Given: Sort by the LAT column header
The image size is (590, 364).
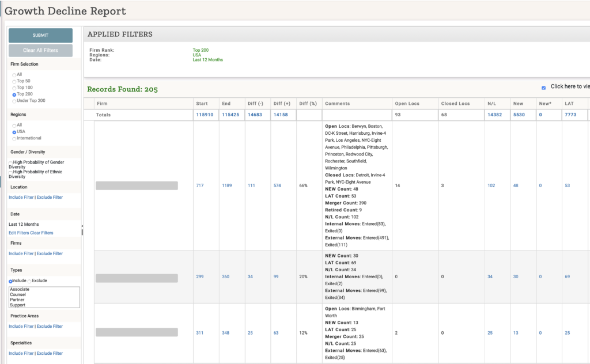Looking at the screenshot, I should (x=569, y=104).
